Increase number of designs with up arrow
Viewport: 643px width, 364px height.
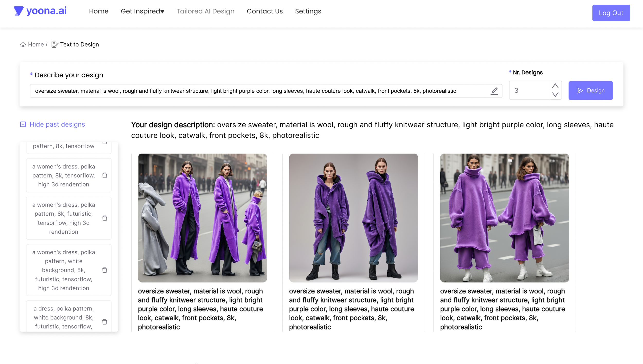555,86
